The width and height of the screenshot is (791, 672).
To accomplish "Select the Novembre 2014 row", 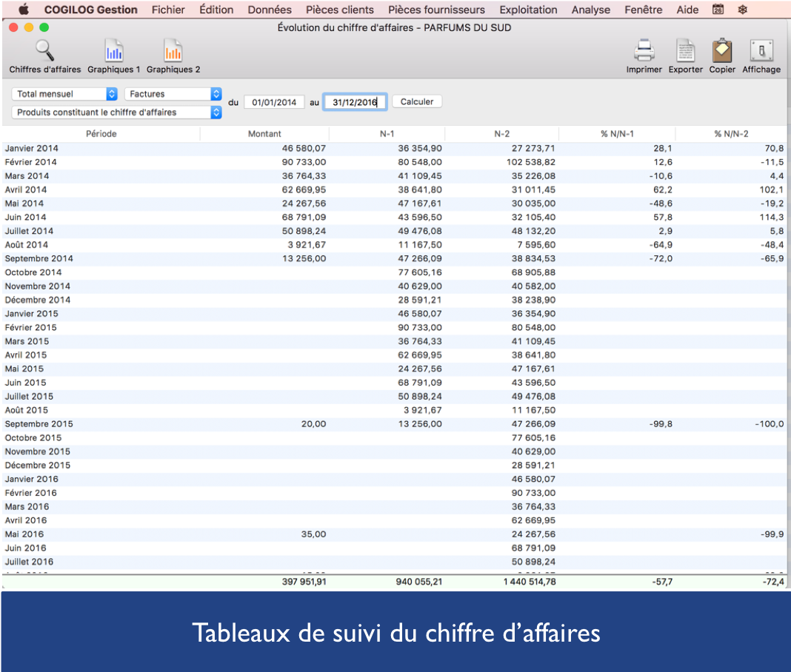I will tap(394, 286).
